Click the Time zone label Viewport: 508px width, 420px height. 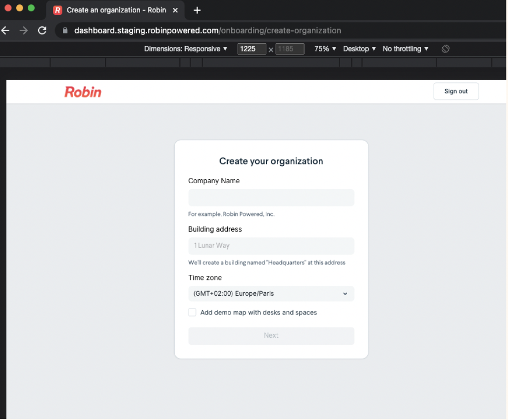(205, 278)
